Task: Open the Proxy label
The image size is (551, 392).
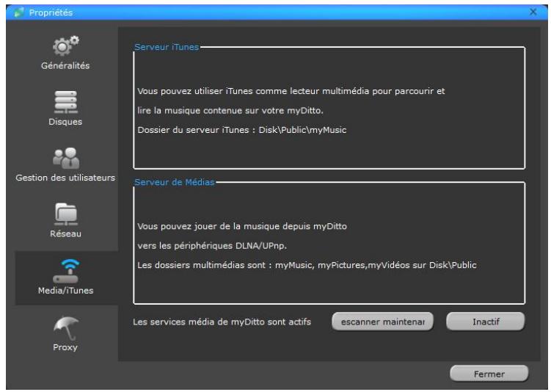Action: click(x=65, y=347)
